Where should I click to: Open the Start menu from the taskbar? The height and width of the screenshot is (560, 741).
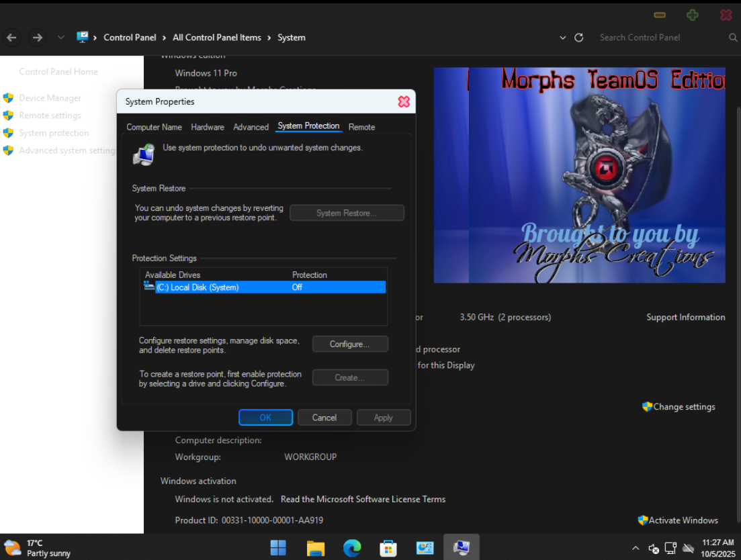click(278, 548)
